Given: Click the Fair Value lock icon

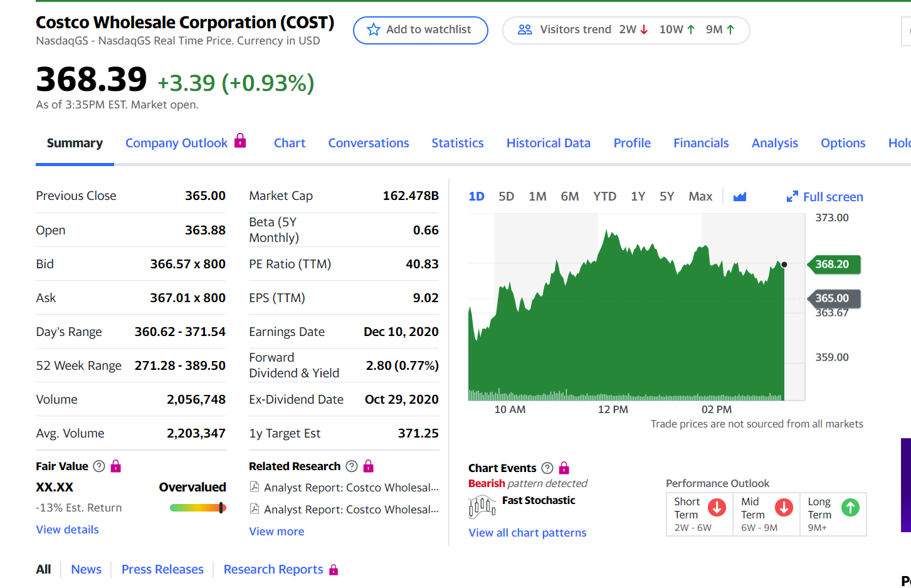Looking at the screenshot, I should (115, 466).
